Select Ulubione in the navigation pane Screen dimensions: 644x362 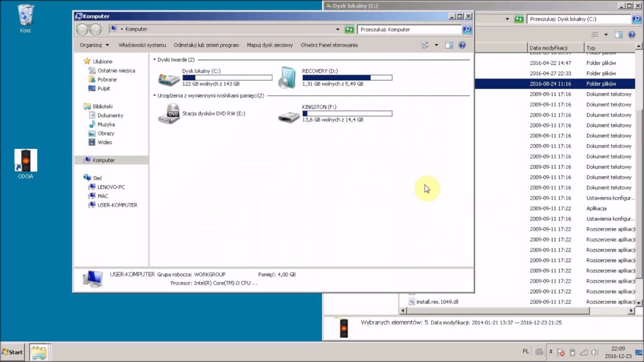[103, 61]
